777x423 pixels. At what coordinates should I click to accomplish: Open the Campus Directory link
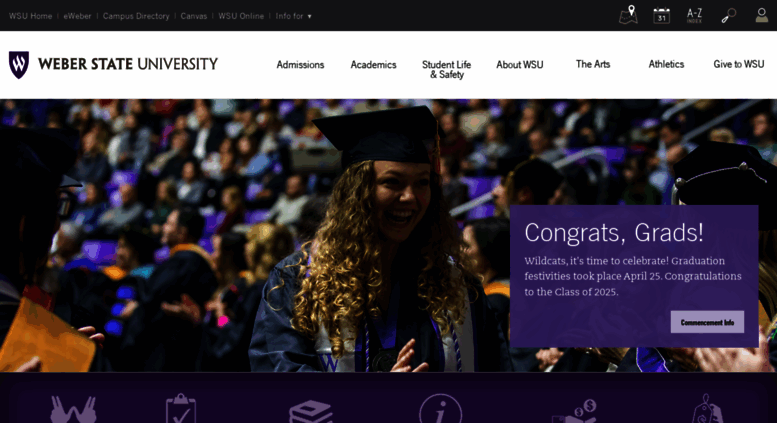point(136,16)
